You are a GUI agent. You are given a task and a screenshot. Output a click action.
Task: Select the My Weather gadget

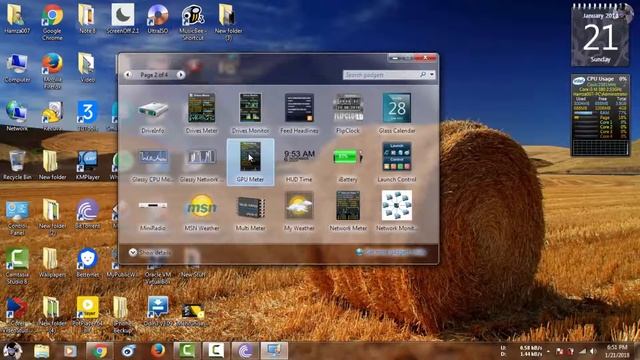click(299, 211)
